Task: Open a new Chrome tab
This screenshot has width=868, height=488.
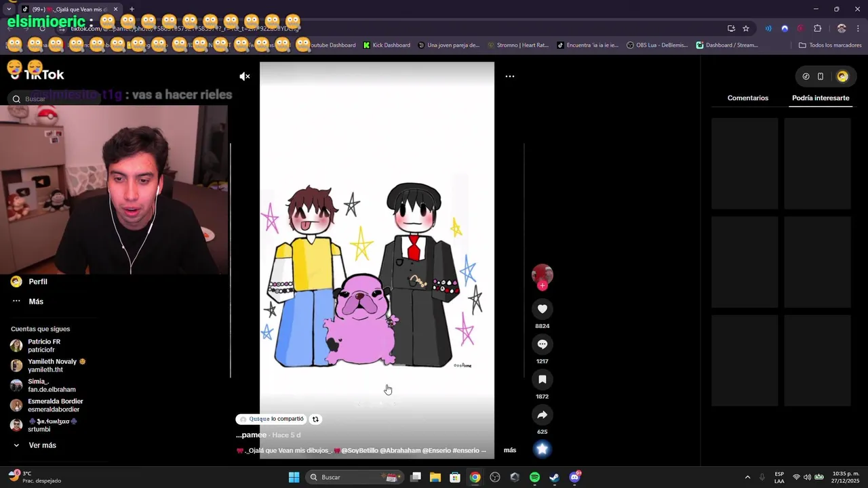Action: (x=132, y=9)
